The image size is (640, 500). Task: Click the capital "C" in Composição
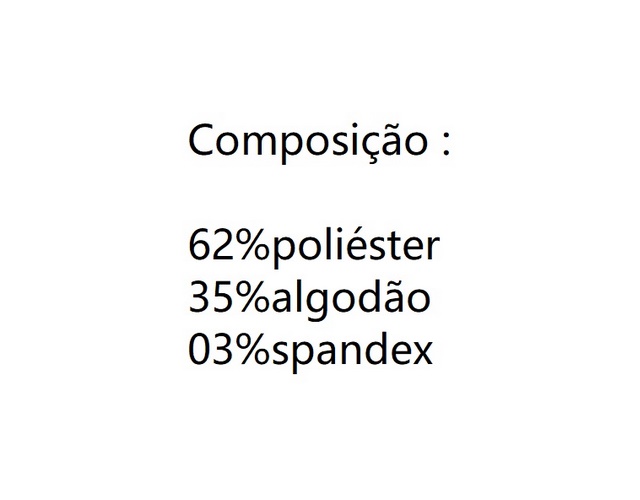point(201,139)
